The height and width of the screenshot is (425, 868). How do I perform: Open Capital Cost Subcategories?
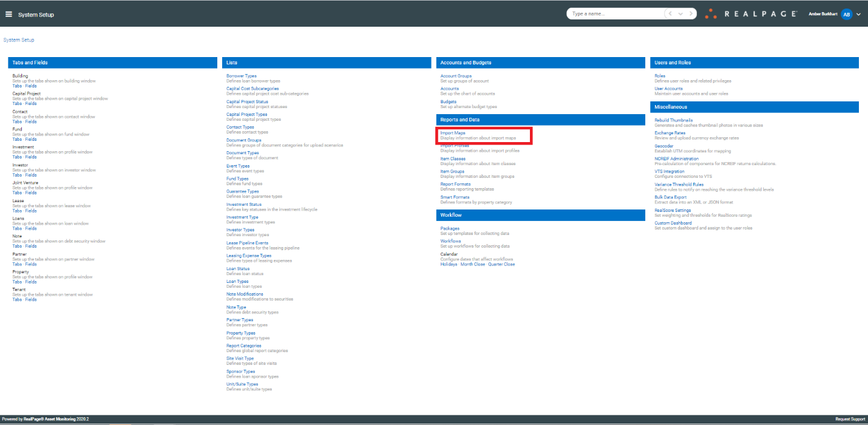coord(253,89)
